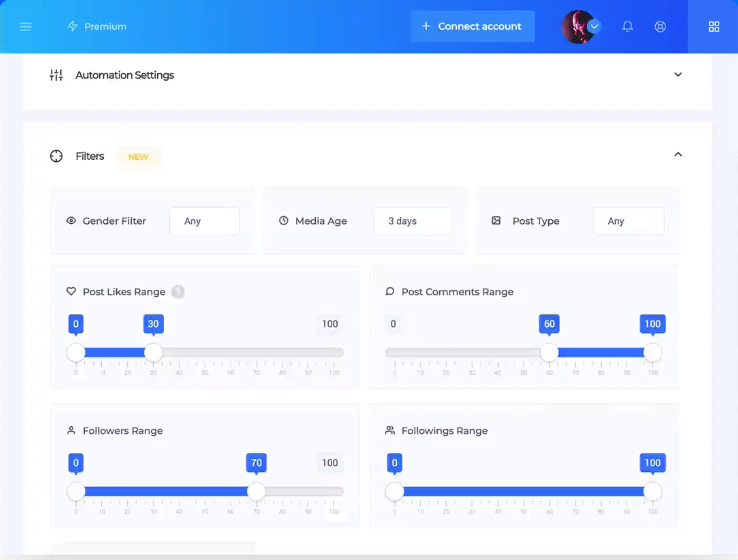Click the Media Age label
The width and height of the screenshot is (738, 560).
point(321,221)
